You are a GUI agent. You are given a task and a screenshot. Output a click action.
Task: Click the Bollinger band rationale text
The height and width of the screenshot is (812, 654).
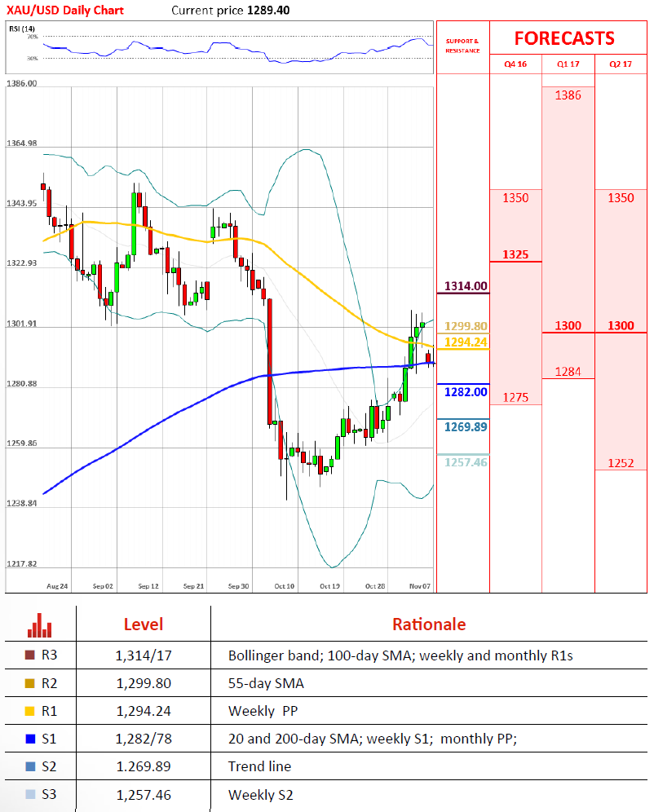point(400,656)
